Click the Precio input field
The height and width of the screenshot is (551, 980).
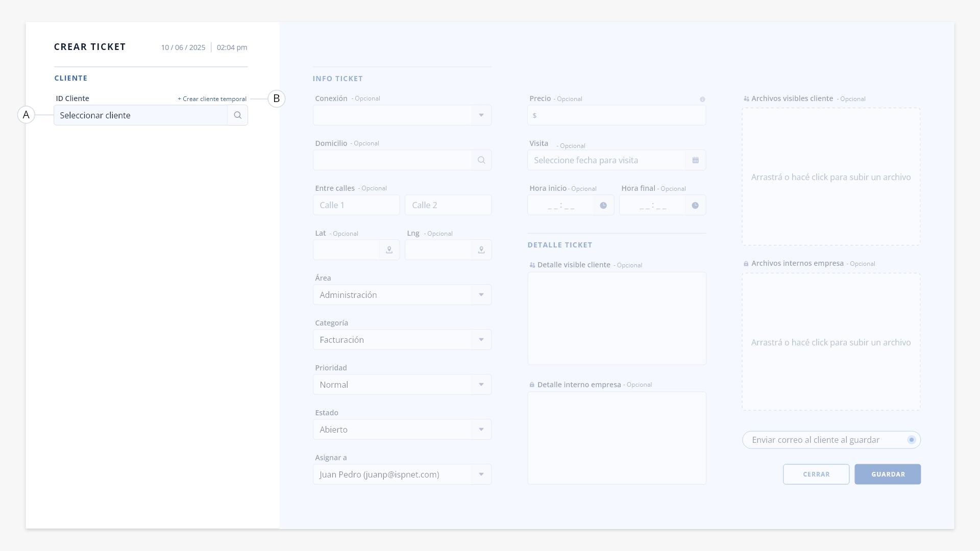pyautogui.click(x=617, y=115)
